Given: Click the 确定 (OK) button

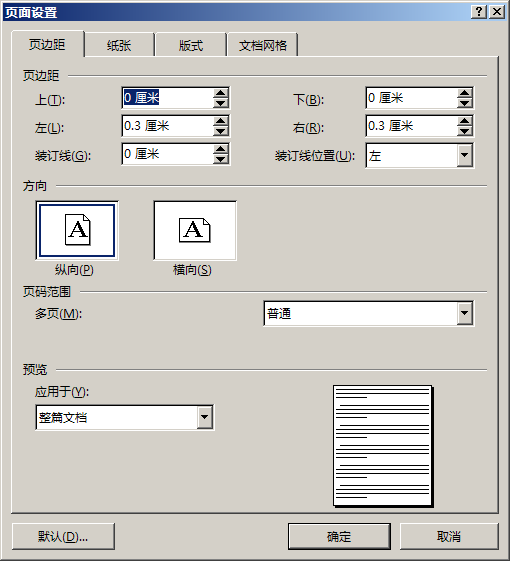Looking at the screenshot, I should [x=339, y=536].
